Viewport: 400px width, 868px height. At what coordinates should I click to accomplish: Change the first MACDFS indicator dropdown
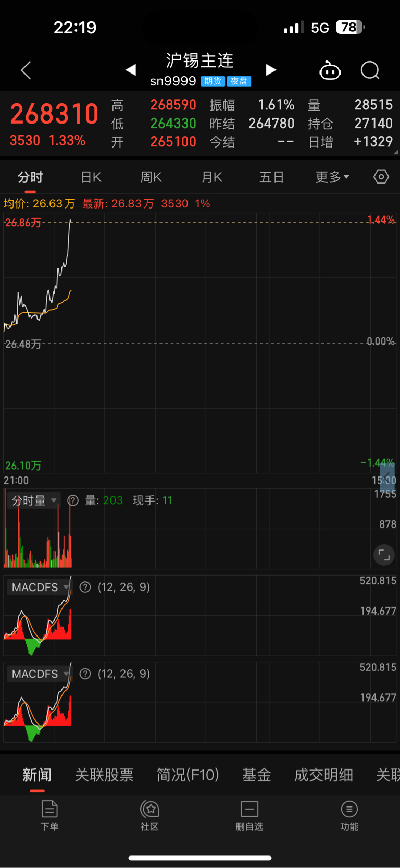click(x=40, y=587)
